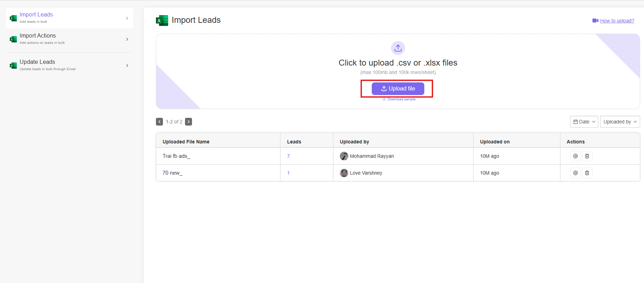The width and height of the screenshot is (644, 283).
Task: Click the email icon for Trai fb ads_ row
Action: pos(575,156)
